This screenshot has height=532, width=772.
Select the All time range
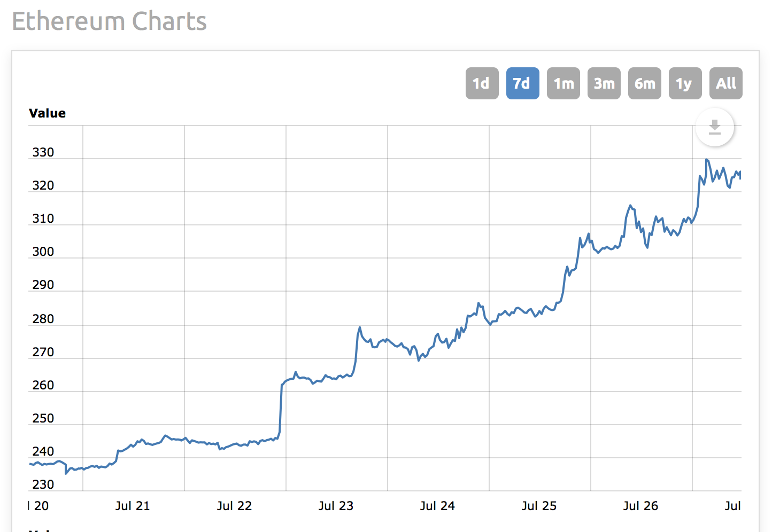coord(725,83)
